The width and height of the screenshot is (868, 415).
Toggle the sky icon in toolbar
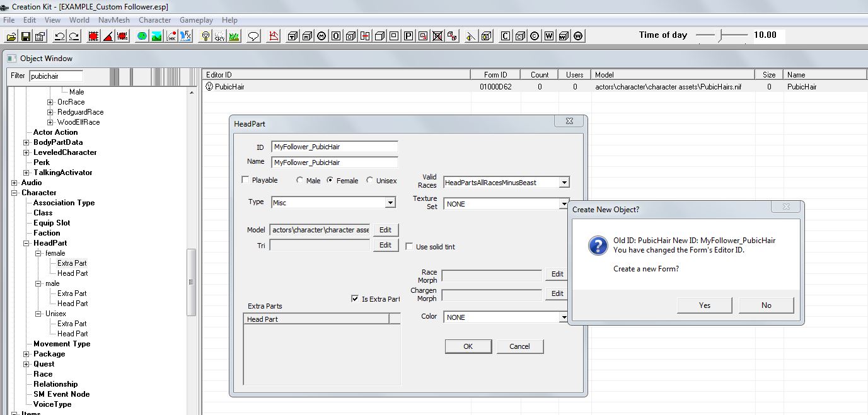(219, 36)
